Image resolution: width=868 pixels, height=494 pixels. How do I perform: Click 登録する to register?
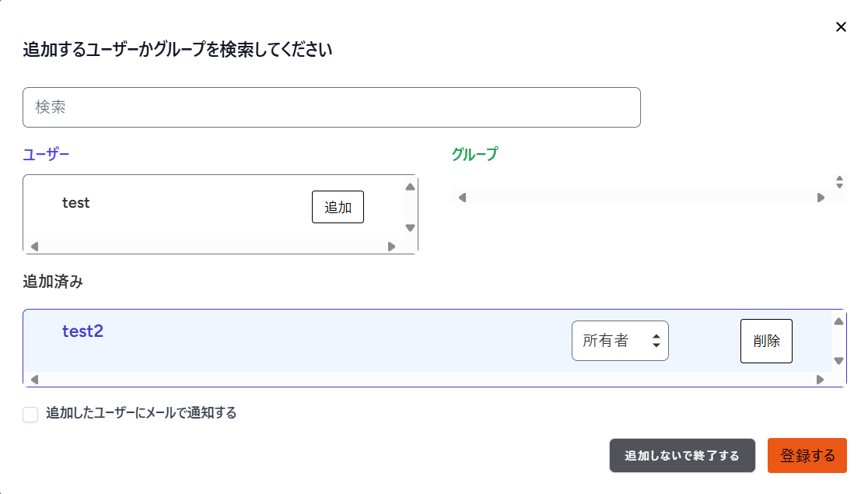point(807,455)
